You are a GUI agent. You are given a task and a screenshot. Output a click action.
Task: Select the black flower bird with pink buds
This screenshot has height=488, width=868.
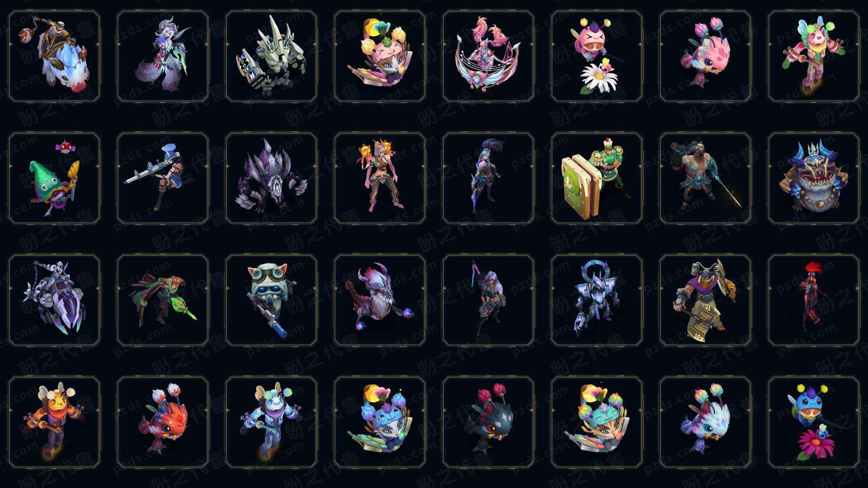488,422
